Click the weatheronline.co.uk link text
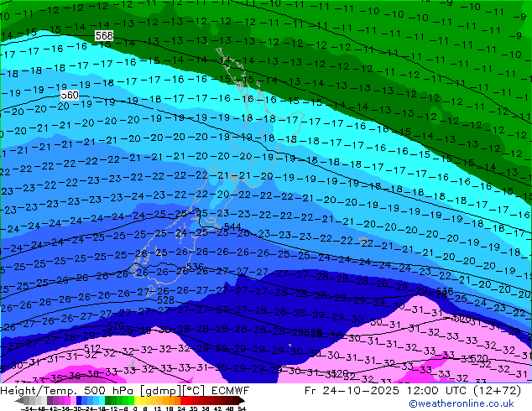 [462, 403]
